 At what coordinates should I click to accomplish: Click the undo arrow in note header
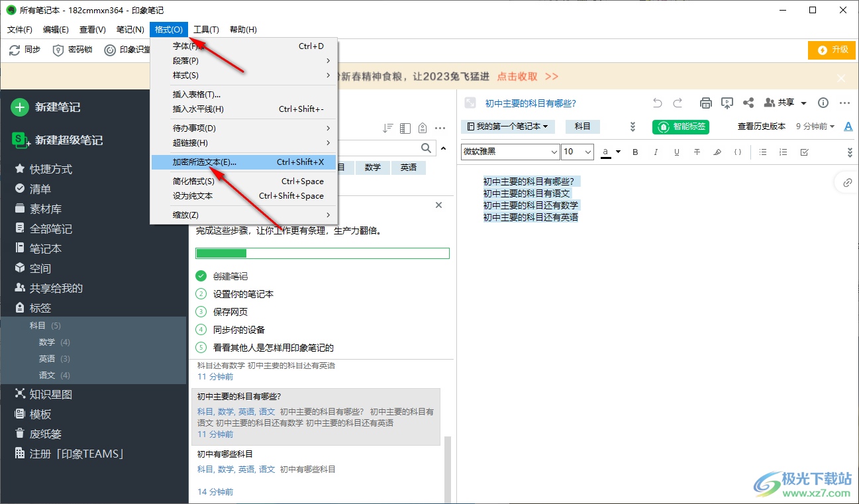click(657, 103)
